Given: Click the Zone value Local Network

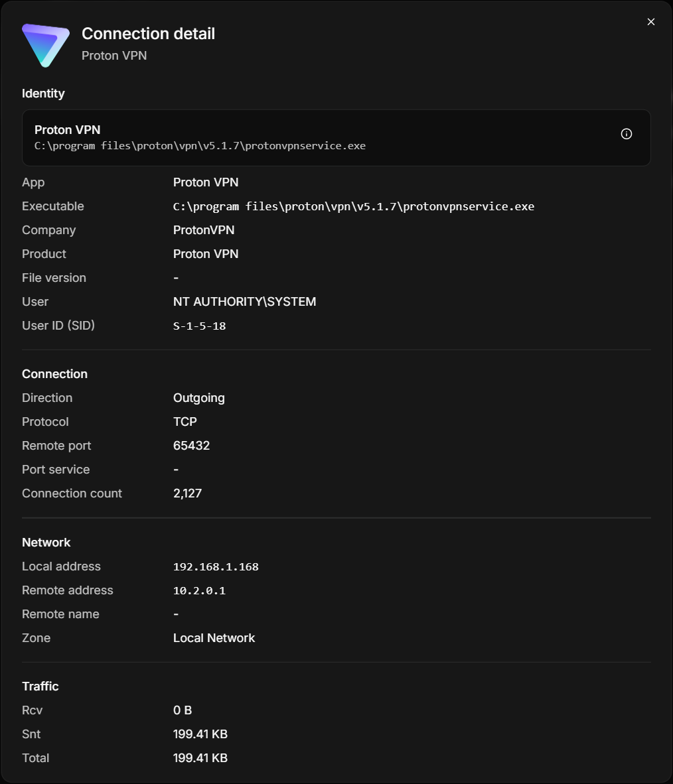Looking at the screenshot, I should coord(214,638).
